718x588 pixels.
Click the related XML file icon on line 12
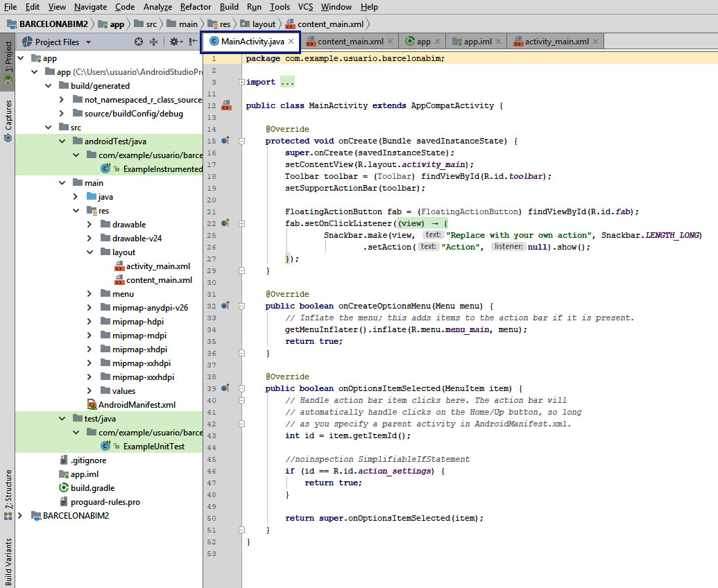(225, 106)
